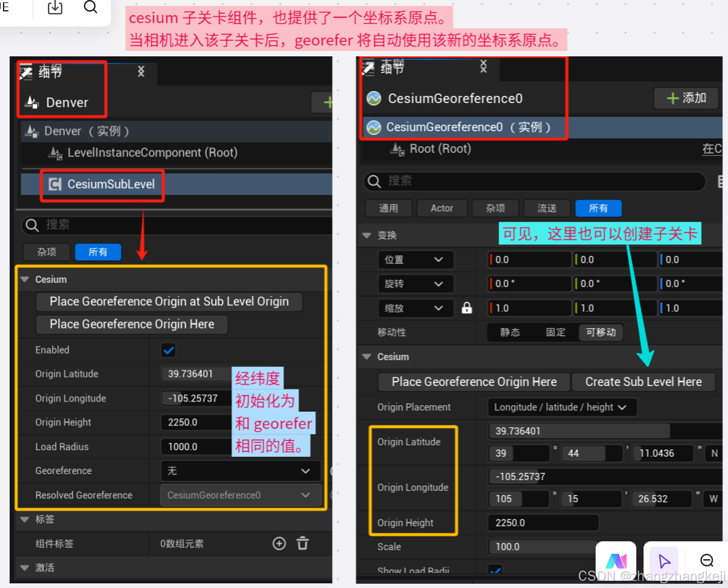Toggle the uniform scale lock icon
This screenshot has height=588, width=728.
coord(466,307)
